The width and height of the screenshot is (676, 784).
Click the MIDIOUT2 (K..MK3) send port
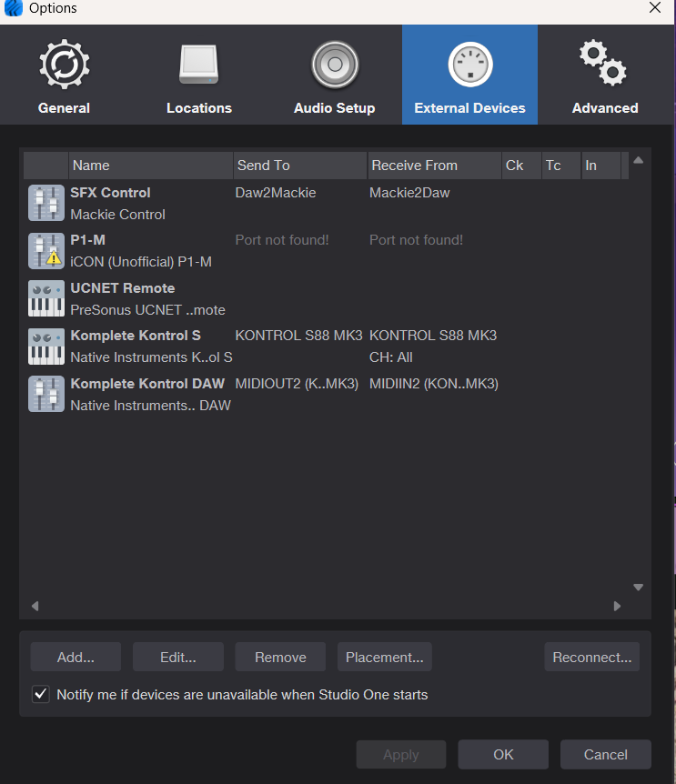click(297, 384)
